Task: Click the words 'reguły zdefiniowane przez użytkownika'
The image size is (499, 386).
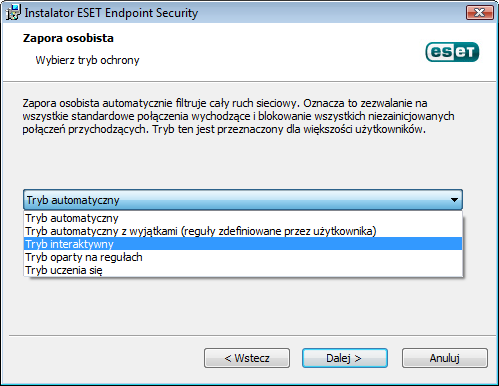Action: tap(279, 231)
